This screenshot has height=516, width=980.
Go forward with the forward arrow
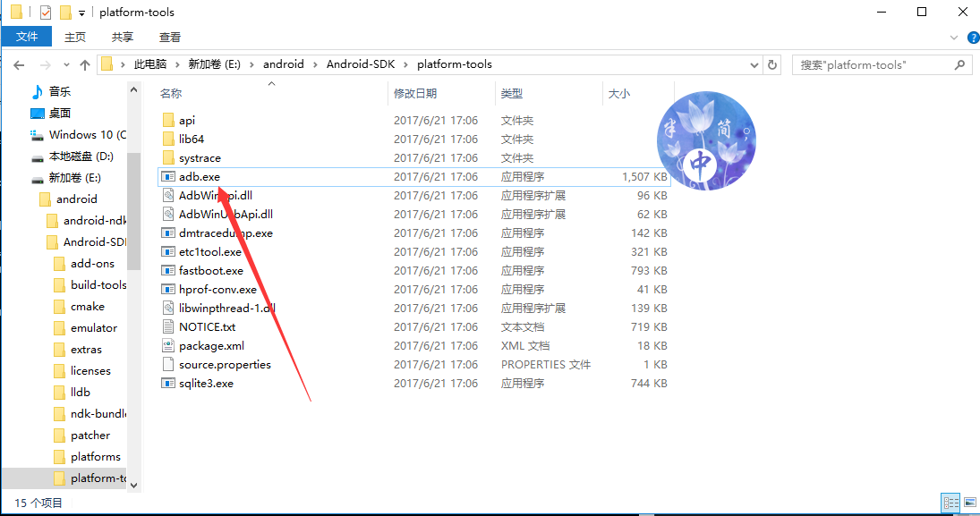[45, 65]
